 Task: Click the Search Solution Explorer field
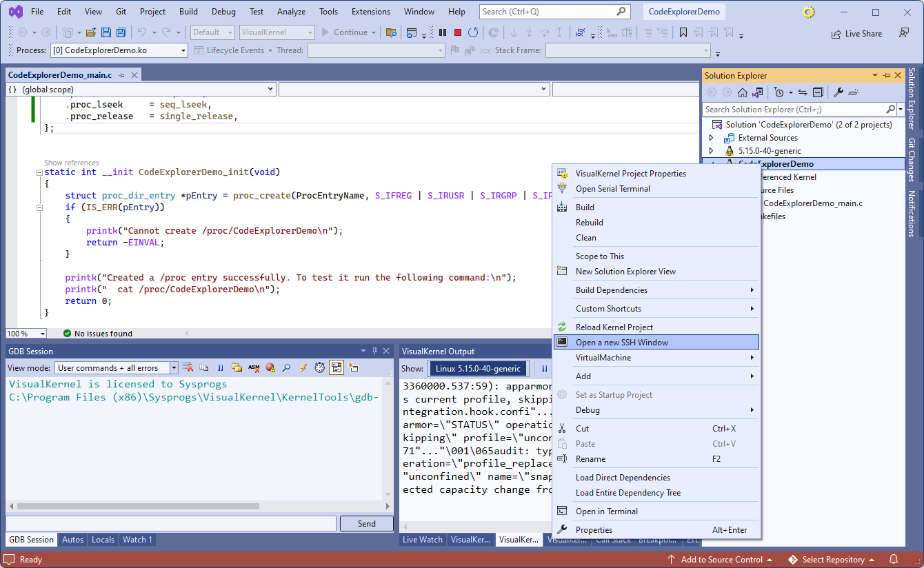pos(799,110)
